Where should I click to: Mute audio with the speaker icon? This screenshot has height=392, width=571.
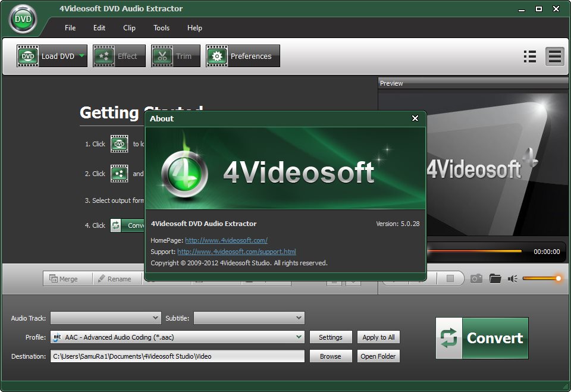(x=512, y=279)
